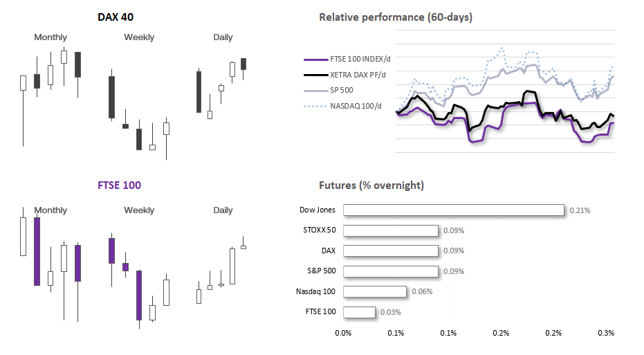Click the Dow Jones 0.21% bar
This screenshot has width=644, height=355.
[x=454, y=210]
